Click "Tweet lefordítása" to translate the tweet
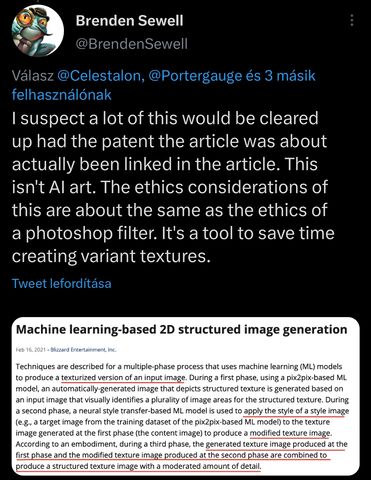 (62, 283)
